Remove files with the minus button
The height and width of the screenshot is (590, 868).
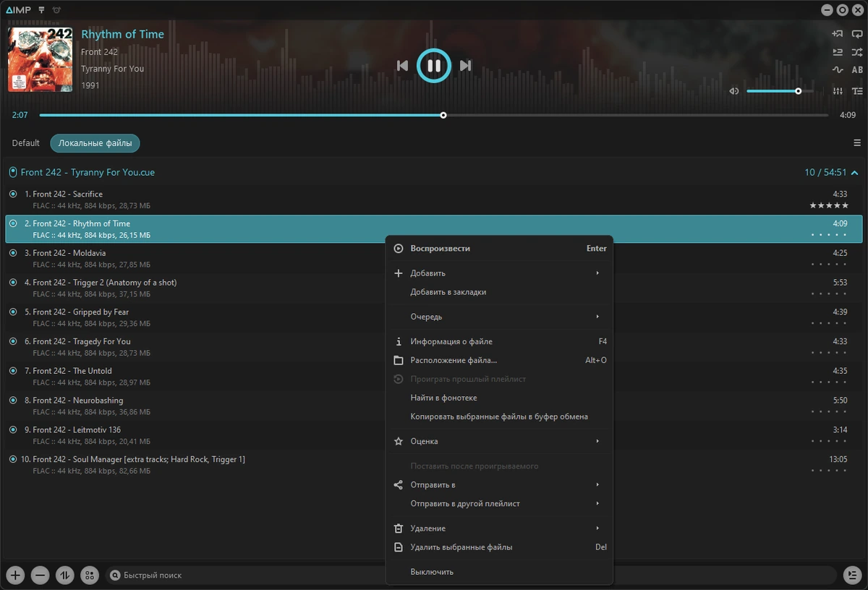(x=41, y=576)
